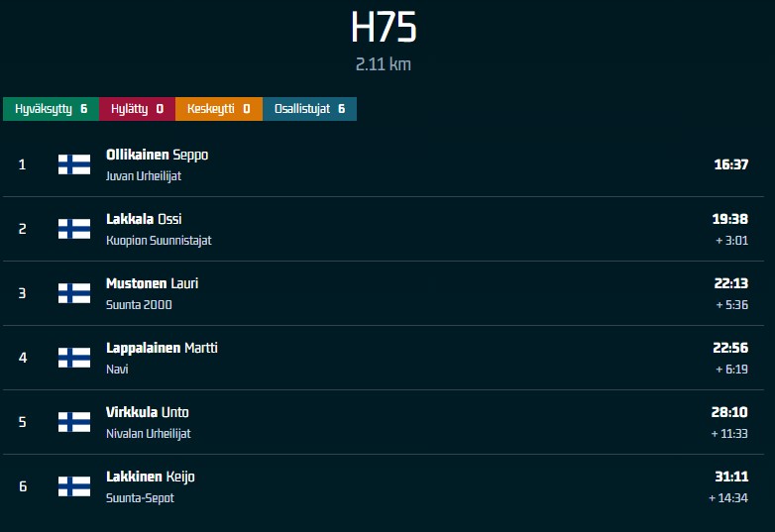Click the Finnish flag beside Lappalainen Martti
Screen dimensions: 775x532
[x=74, y=358]
